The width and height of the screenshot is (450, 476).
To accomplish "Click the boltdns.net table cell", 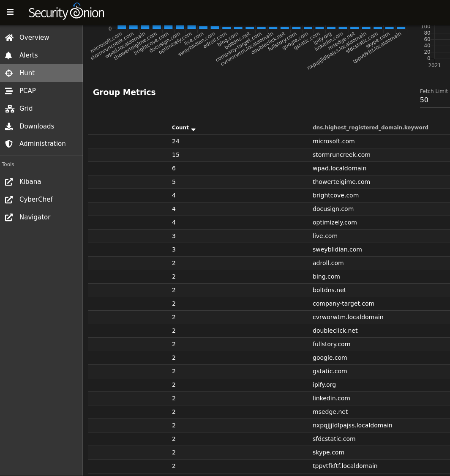I will (329, 290).
